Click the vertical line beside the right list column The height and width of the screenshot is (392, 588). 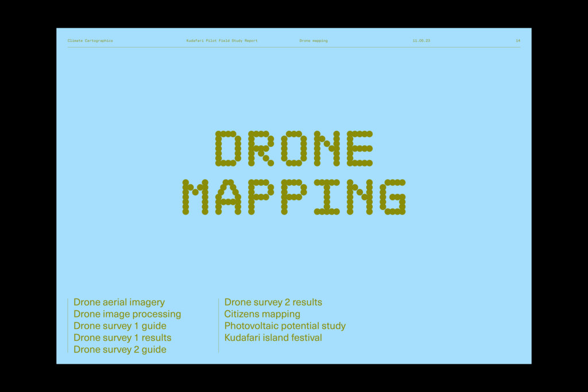click(218, 325)
